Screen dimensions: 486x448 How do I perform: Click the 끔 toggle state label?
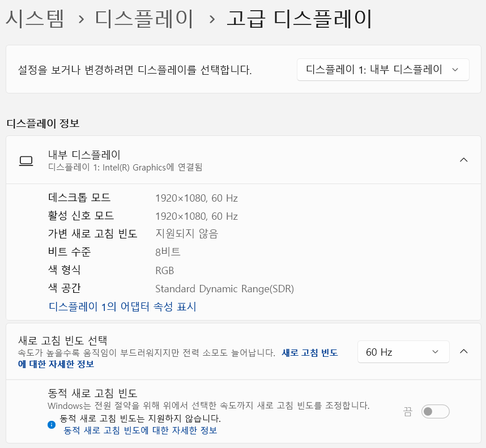(408, 412)
